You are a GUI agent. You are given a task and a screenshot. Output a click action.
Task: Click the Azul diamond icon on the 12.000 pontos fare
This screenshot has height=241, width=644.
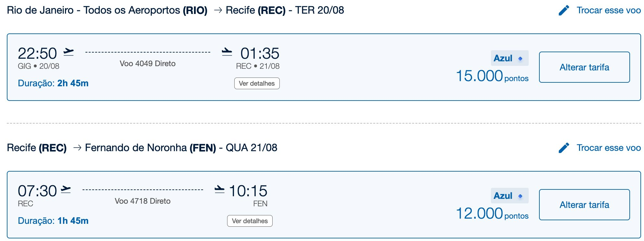click(520, 196)
